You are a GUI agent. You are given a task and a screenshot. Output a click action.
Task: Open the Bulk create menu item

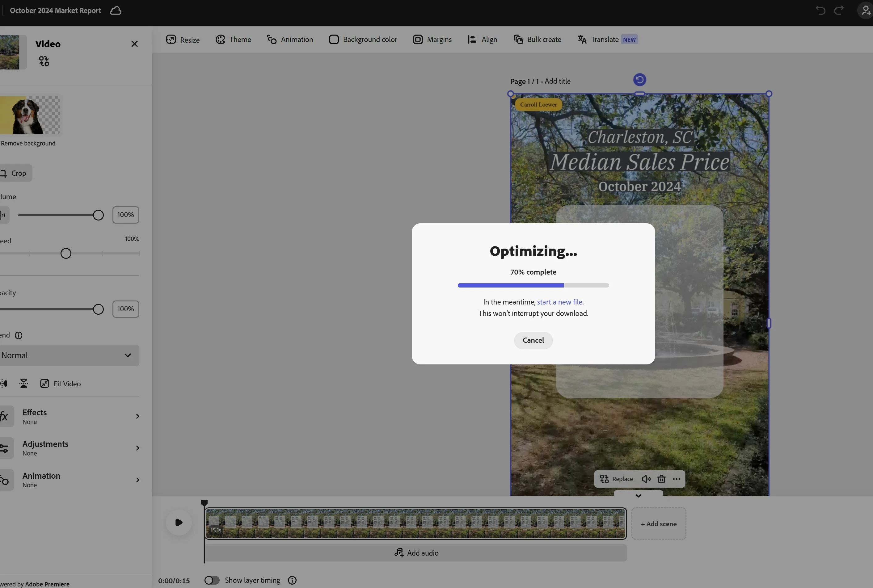pos(538,40)
